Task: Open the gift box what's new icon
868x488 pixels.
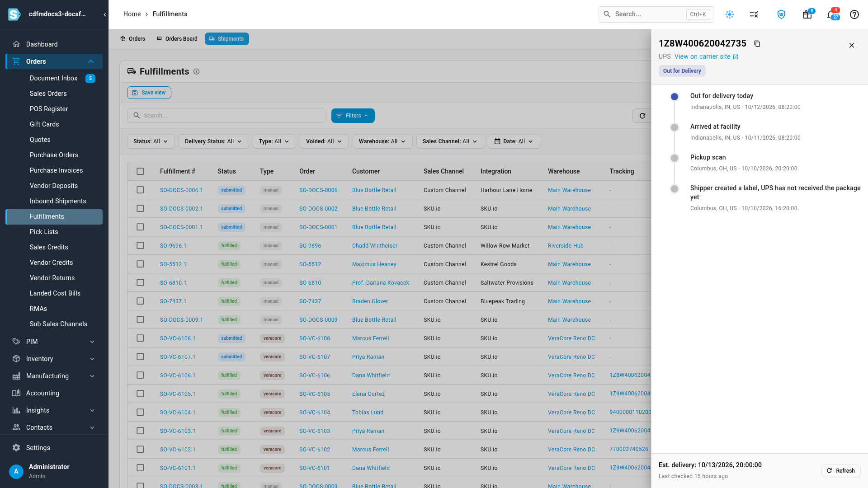Action: (x=807, y=14)
